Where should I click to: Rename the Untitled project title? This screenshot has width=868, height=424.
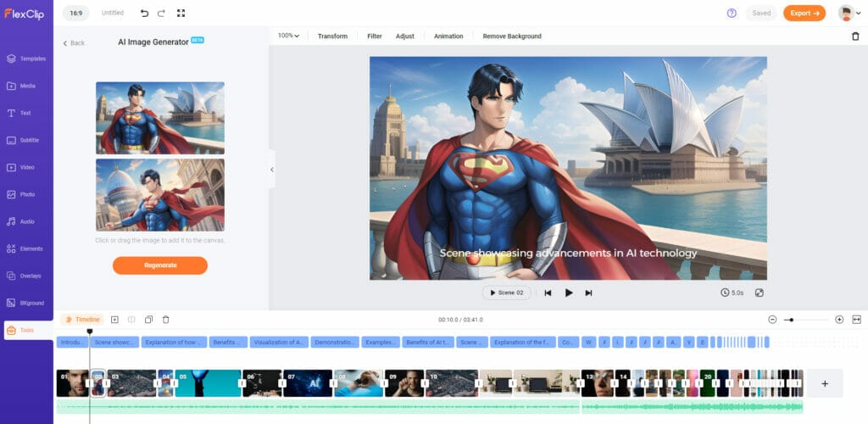[x=113, y=13]
